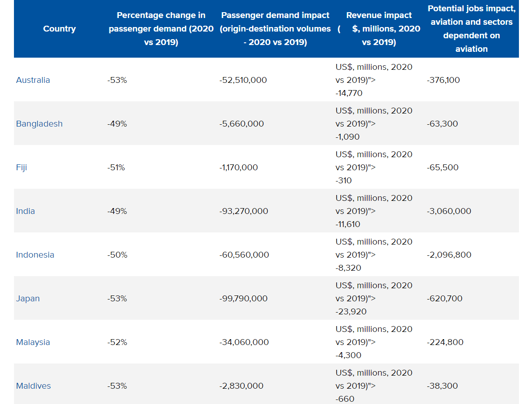This screenshot has height=404, width=532.
Task: Click Australia's -14,770 revenue value
Action: click(x=349, y=93)
